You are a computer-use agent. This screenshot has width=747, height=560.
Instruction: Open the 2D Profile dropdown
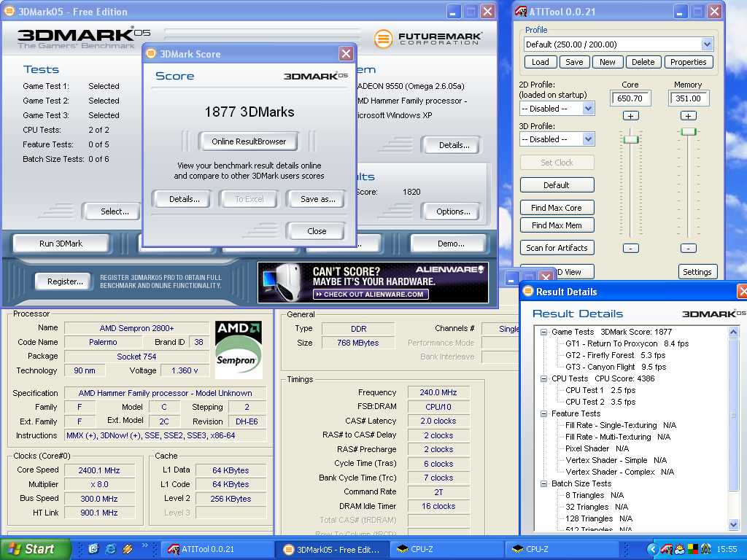589,109
